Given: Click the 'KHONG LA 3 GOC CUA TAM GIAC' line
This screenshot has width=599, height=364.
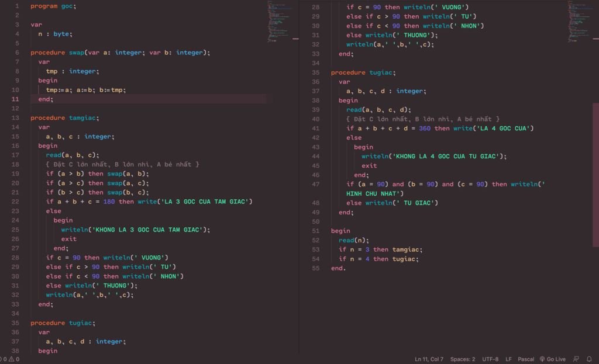Looking at the screenshot, I should 136,230.
